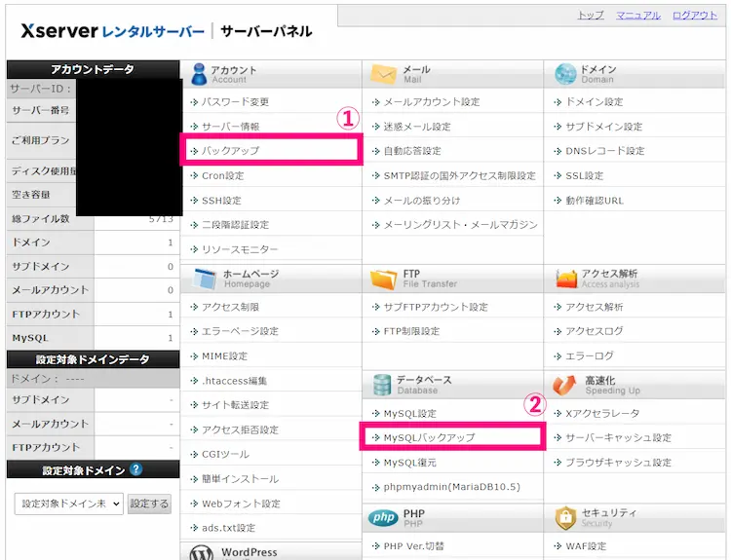The width and height of the screenshot is (731, 560).
Task: Open アクセス制限 under Homepage
Action: pos(230,307)
